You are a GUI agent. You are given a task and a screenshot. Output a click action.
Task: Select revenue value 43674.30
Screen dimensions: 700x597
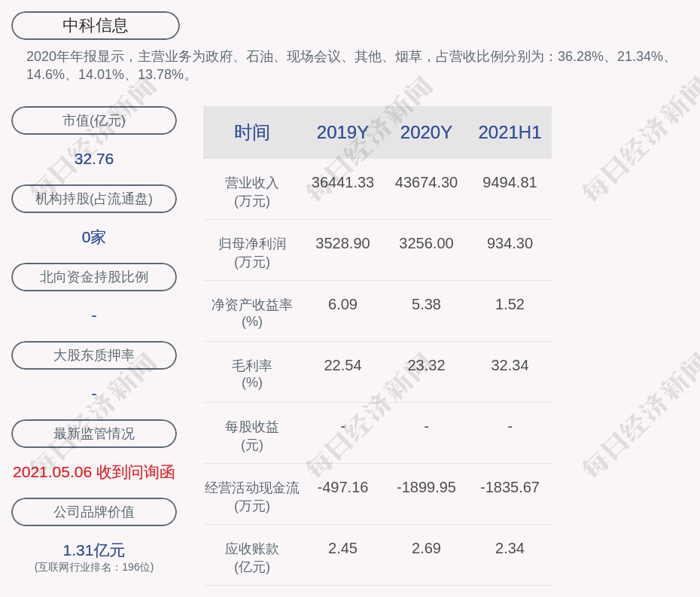point(426,183)
